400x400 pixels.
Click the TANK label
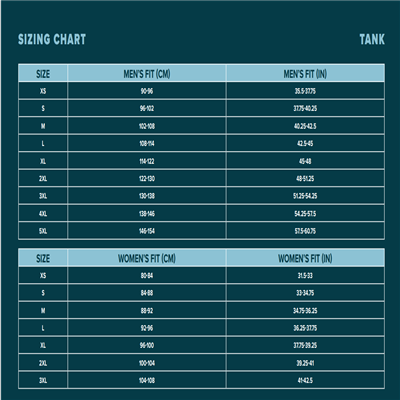pyautogui.click(x=372, y=39)
